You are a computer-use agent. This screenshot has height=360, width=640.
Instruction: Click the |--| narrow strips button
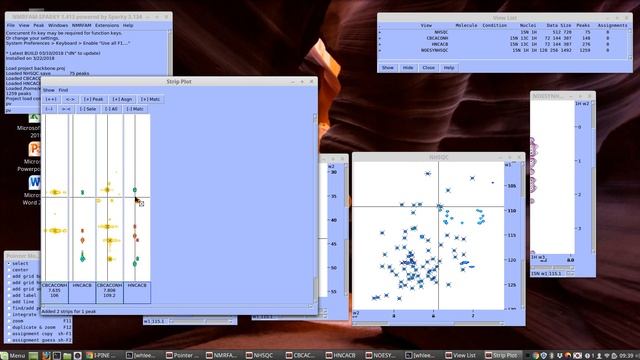(49, 109)
